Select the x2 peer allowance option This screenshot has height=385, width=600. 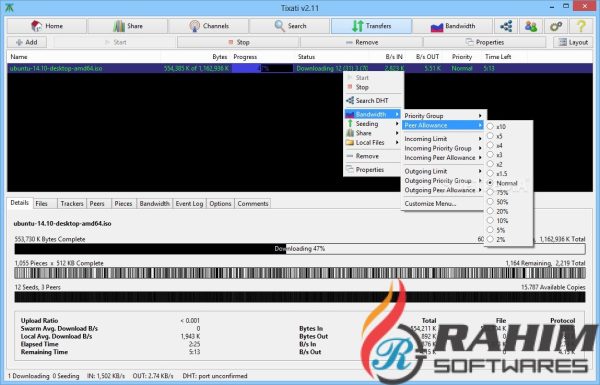pos(508,164)
